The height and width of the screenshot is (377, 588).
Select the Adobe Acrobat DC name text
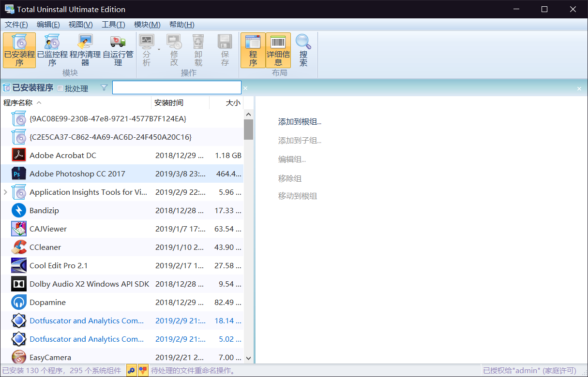click(63, 155)
